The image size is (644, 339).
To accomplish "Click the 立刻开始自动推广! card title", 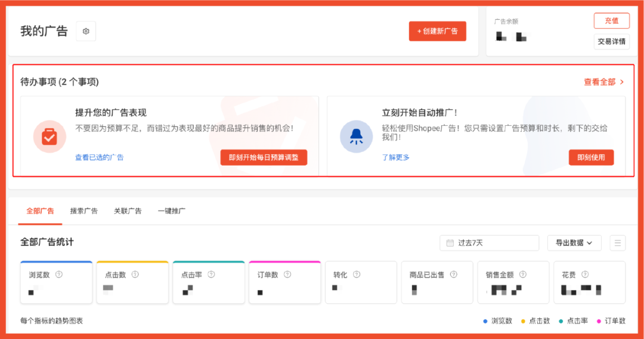I will click(x=419, y=113).
